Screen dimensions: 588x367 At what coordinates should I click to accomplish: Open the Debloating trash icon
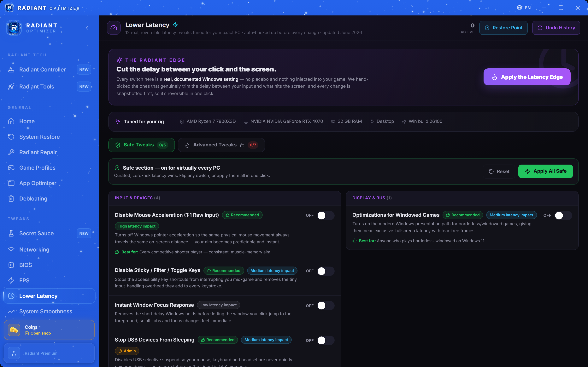[11, 199]
